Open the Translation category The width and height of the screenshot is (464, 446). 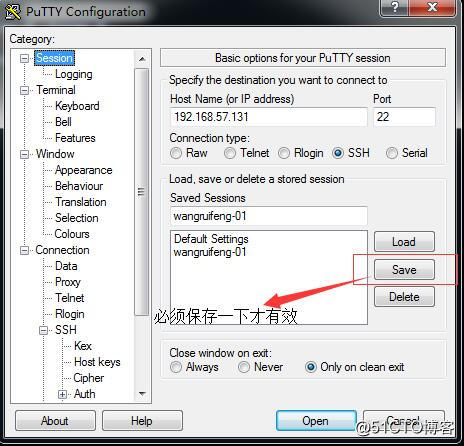pos(81,202)
